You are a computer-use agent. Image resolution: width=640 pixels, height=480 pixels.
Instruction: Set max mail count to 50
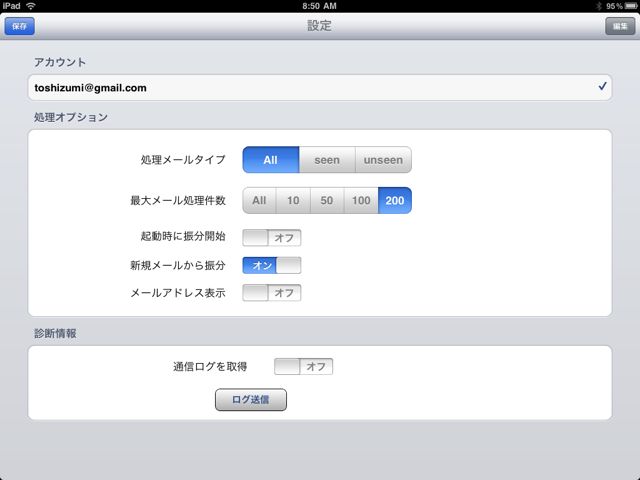pos(327,200)
